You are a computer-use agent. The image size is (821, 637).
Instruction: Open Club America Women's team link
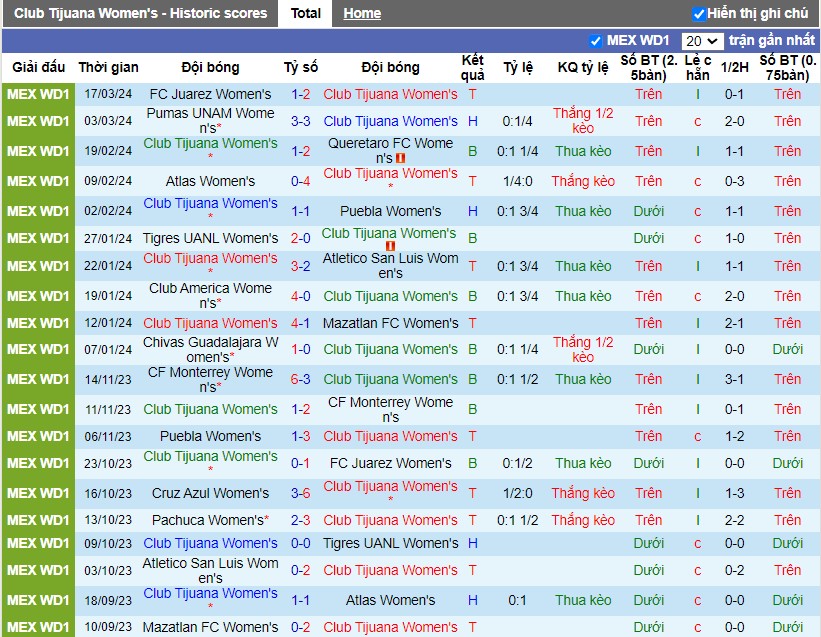pyautogui.click(x=210, y=295)
